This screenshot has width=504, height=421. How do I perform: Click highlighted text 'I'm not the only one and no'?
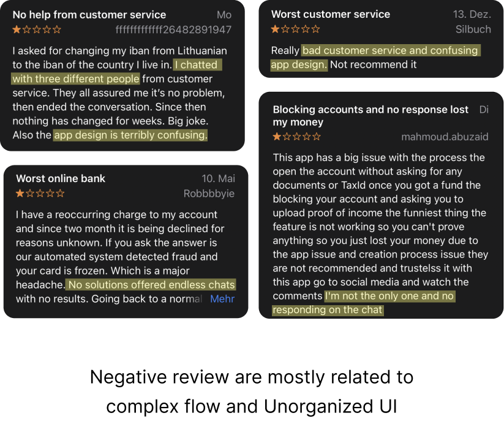click(389, 296)
